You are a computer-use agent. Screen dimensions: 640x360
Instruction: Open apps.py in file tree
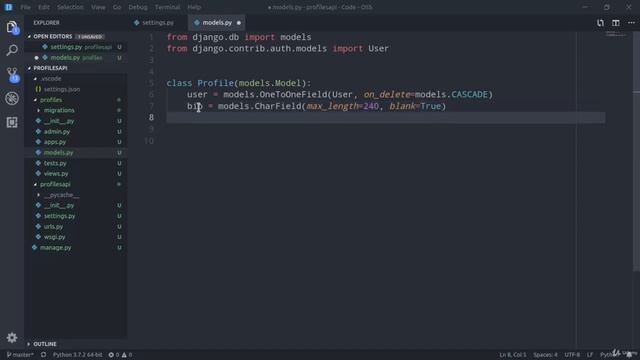(x=55, y=142)
